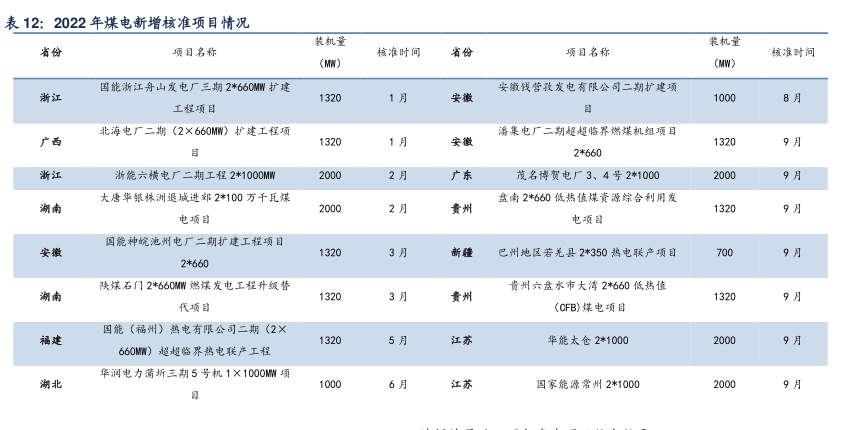
Task: Click the approval month '8 月' in the 安徽钱营孜 row
Action: [792, 98]
